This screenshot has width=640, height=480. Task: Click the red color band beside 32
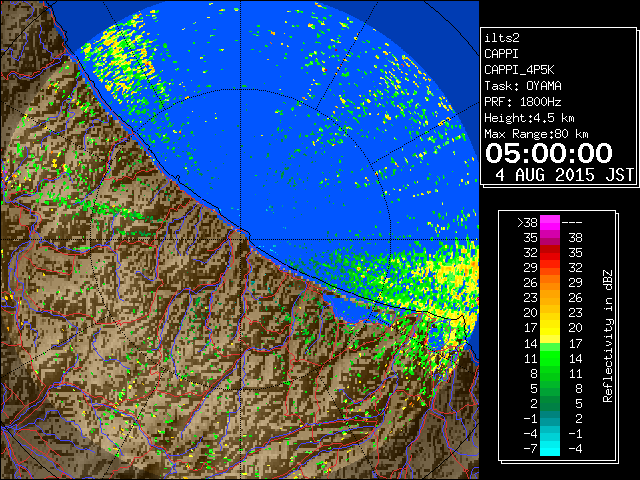coord(550,253)
